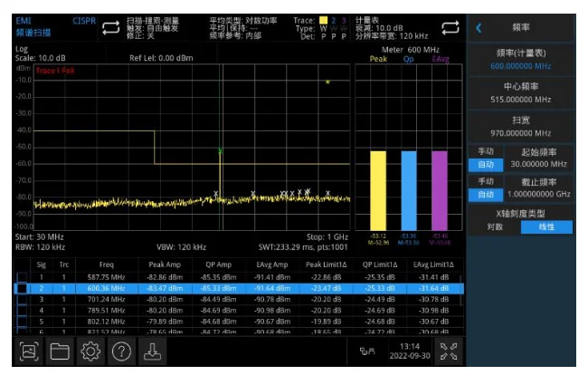
Task: Click the download/save icon in bottom toolbar
Action: pyautogui.click(x=152, y=354)
